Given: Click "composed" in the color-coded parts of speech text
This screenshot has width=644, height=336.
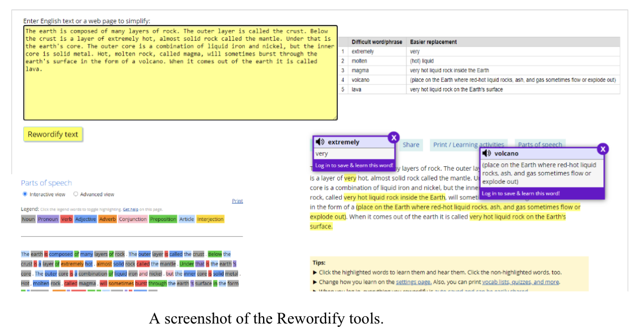Looking at the screenshot, I should [61, 254].
